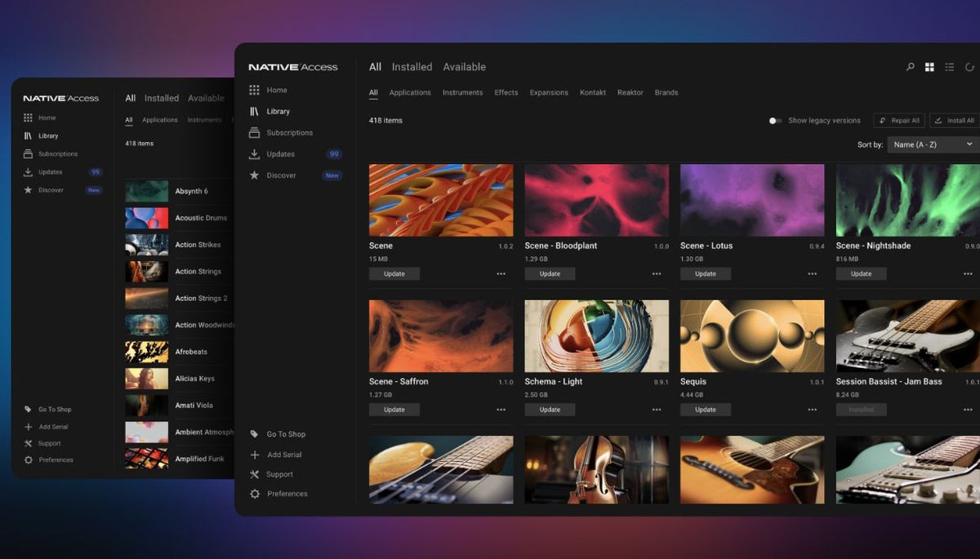Click the Brands filter tab

[666, 92]
